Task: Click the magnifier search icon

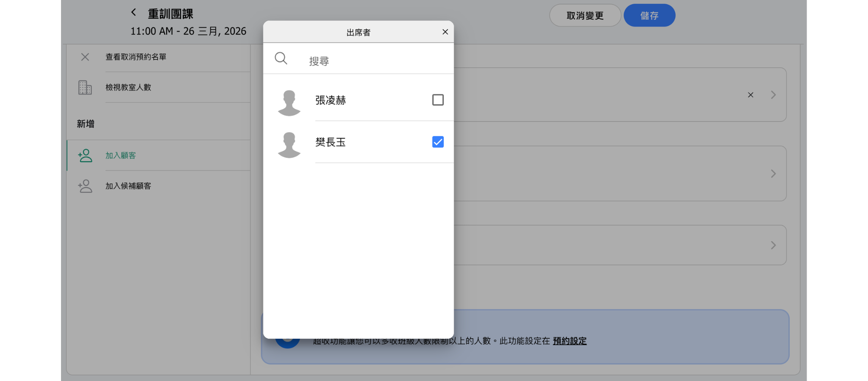Action: tap(281, 58)
